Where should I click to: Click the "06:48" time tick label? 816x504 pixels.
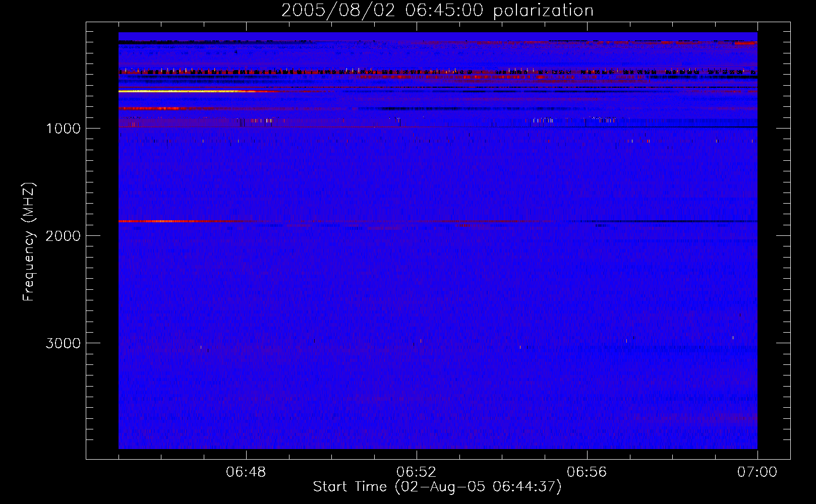click(246, 472)
